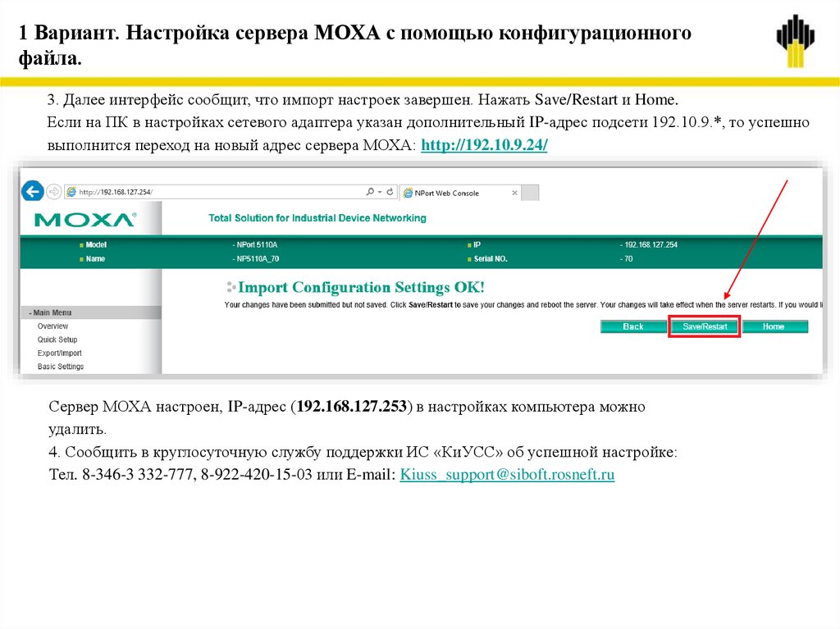The width and height of the screenshot is (840, 629).
Task: Open Quick Setup from the sidebar
Action: 56,339
